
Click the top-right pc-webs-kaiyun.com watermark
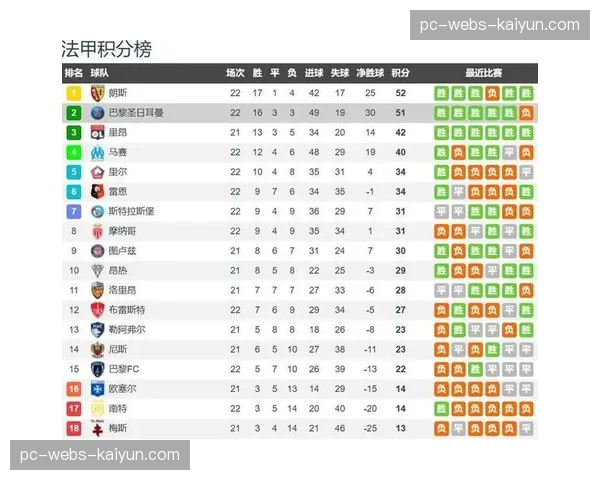(x=499, y=25)
